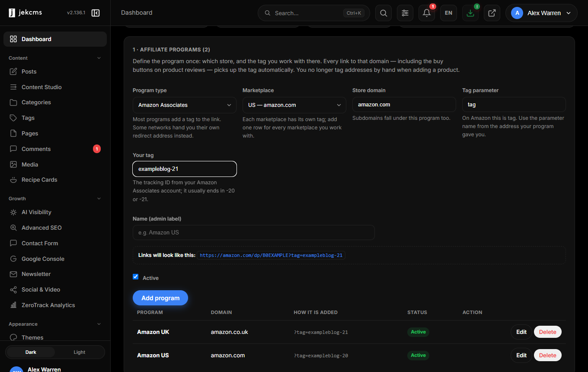Open site in new tab icon
Image resolution: width=588 pixels, height=372 pixels.
pyautogui.click(x=492, y=13)
